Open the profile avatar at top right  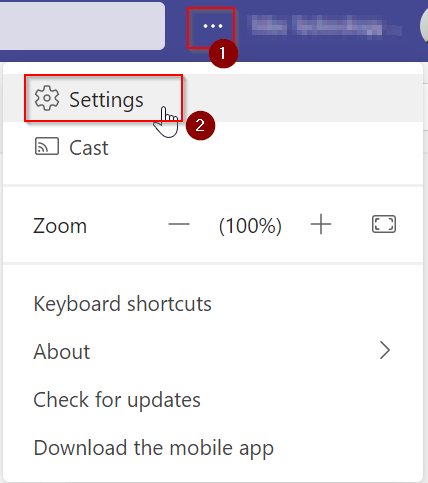coord(424,26)
